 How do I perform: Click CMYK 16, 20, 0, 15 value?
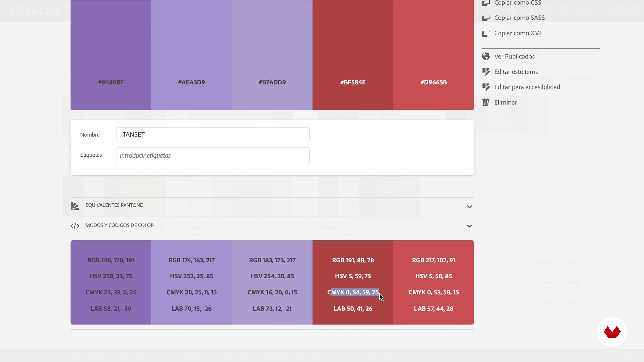tap(272, 293)
